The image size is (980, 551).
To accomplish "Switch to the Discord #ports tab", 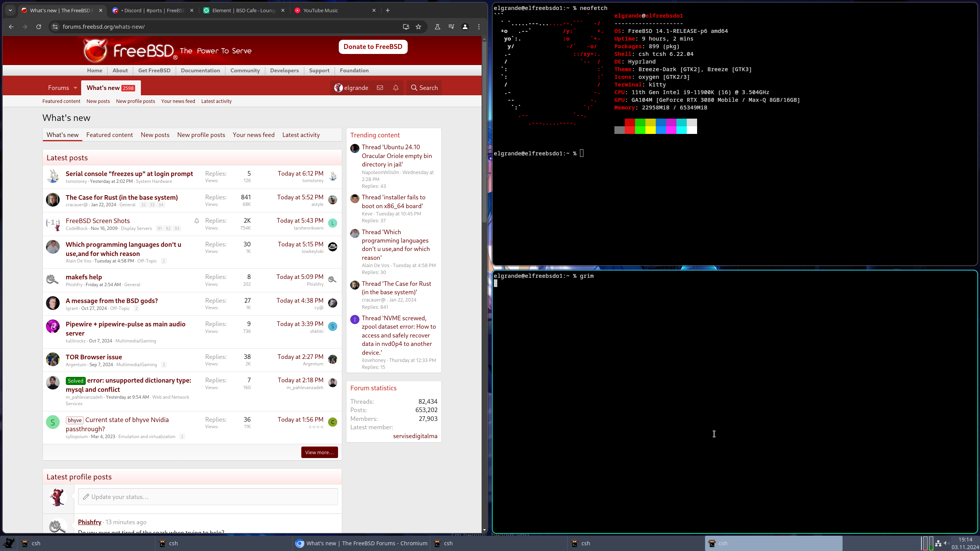I will click(153, 10).
